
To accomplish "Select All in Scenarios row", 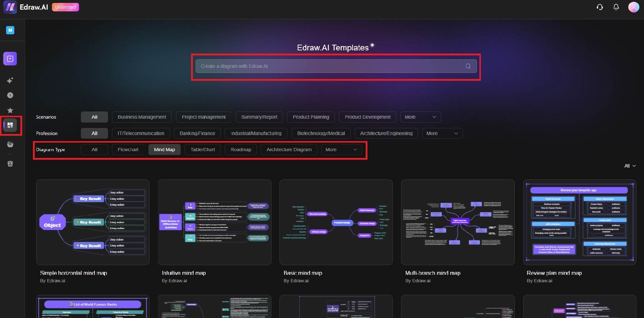I will tap(94, 117).
